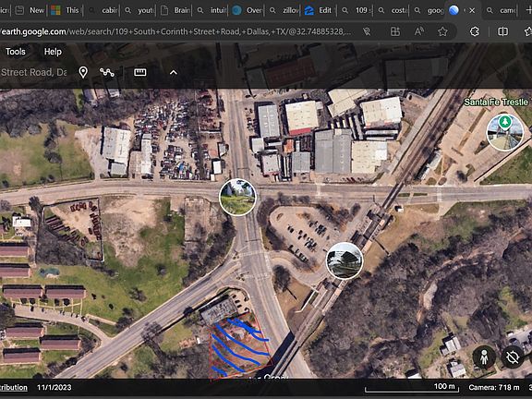
Task: Collapse the toolbar with the up chevron
Action: [x=174, y=72]
